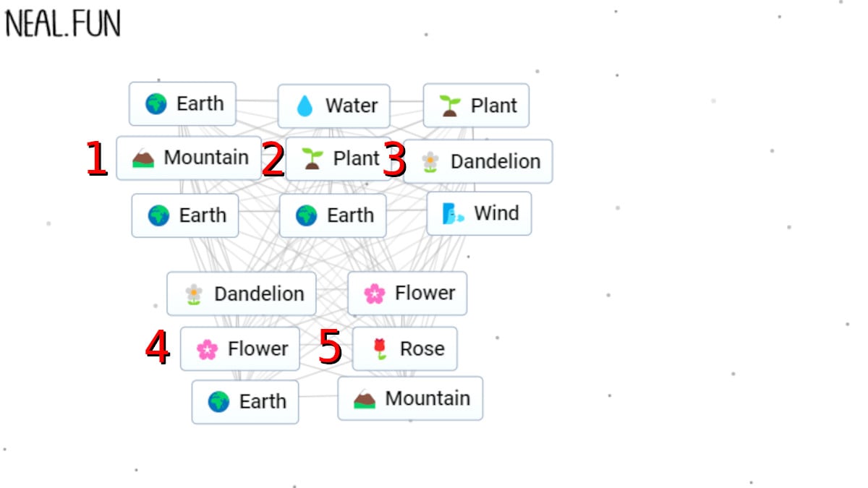Click pink blossom icon on Flower tile numbered 4
Viewport: 868px width, 488px height.
(x=208, y=349)
